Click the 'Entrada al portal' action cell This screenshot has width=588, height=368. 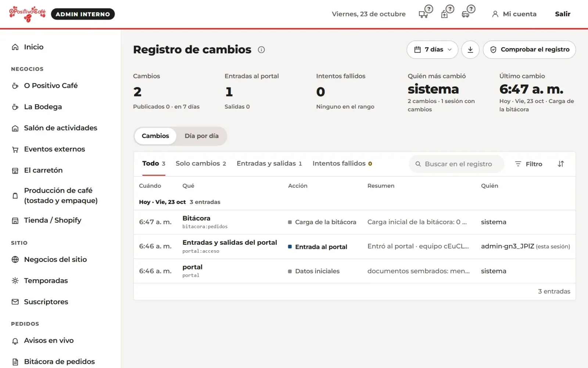[x=318, y=247]
